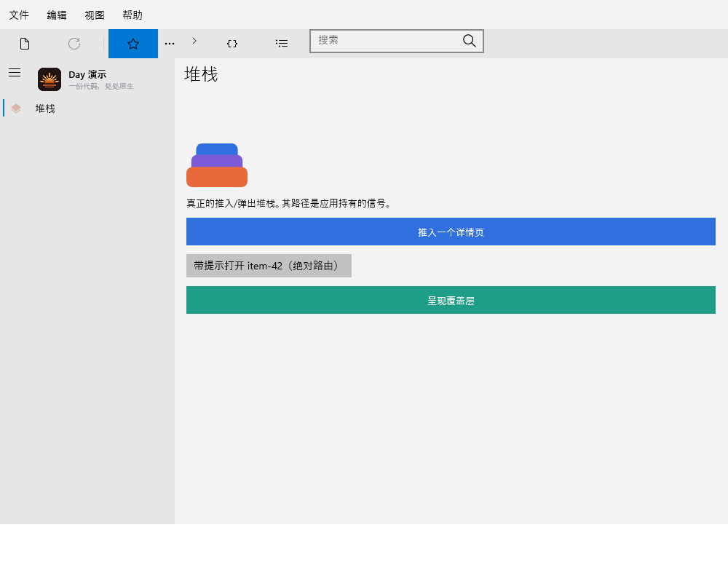Click the star favorite toolbar button
The image size is (728, 565).
coord(133,44)
